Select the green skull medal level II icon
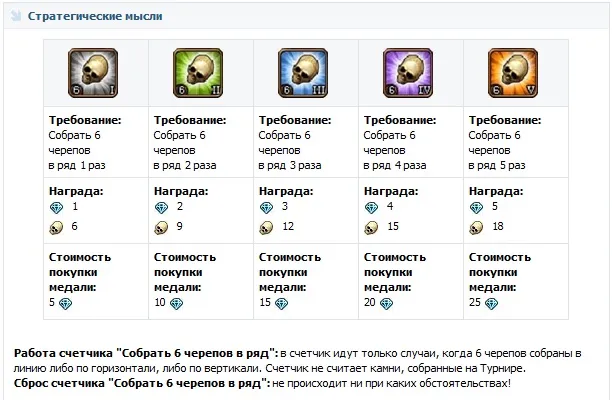Viewport: 612px width, 400px height. 198,72
